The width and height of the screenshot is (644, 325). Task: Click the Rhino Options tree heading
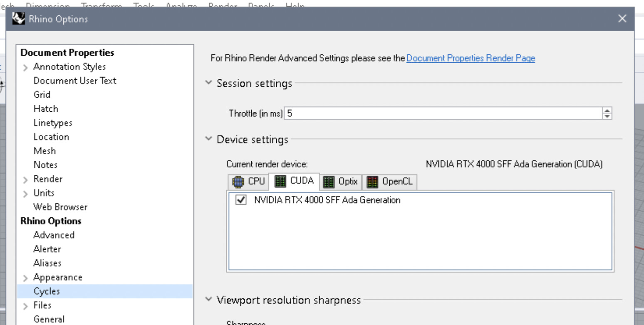(51, 221)
